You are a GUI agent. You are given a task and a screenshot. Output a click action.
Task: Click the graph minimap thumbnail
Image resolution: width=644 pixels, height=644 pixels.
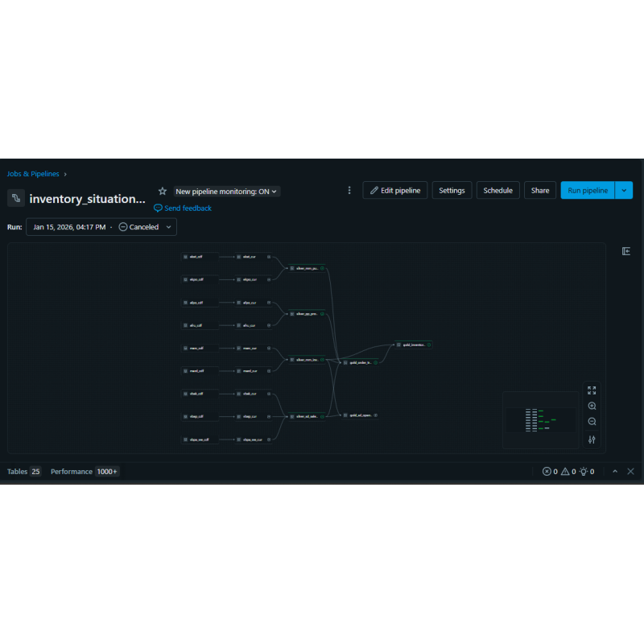pyautogui.click(x=541, y=419)
